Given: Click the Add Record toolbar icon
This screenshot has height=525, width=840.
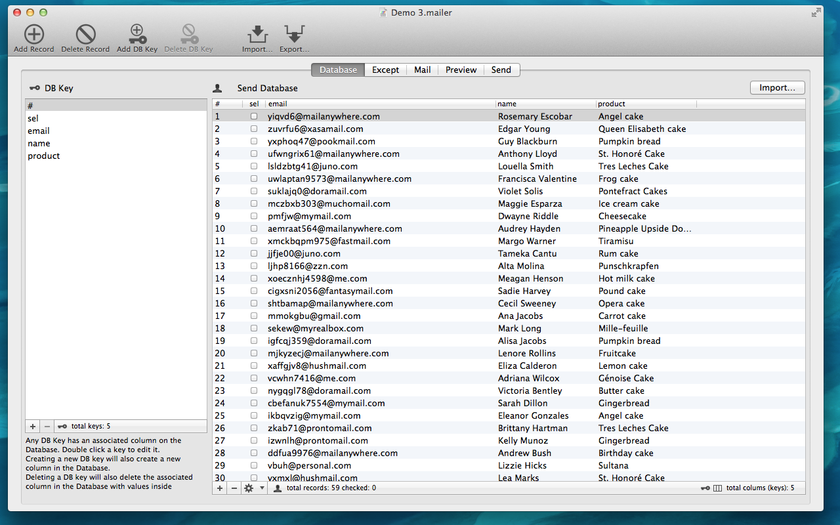Looking at the screenshot, I should (x=34, y=36).
